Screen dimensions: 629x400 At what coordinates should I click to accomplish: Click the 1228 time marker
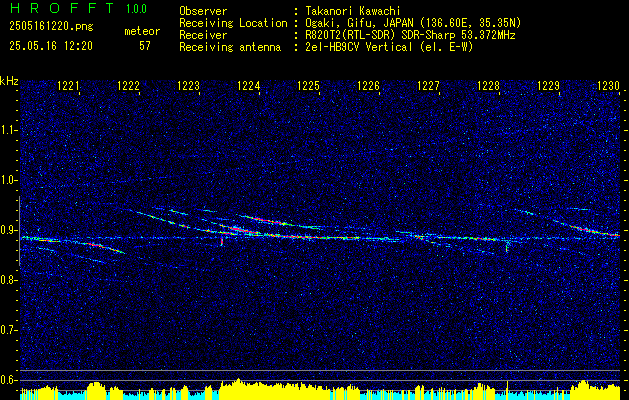[x=488, y=86]
